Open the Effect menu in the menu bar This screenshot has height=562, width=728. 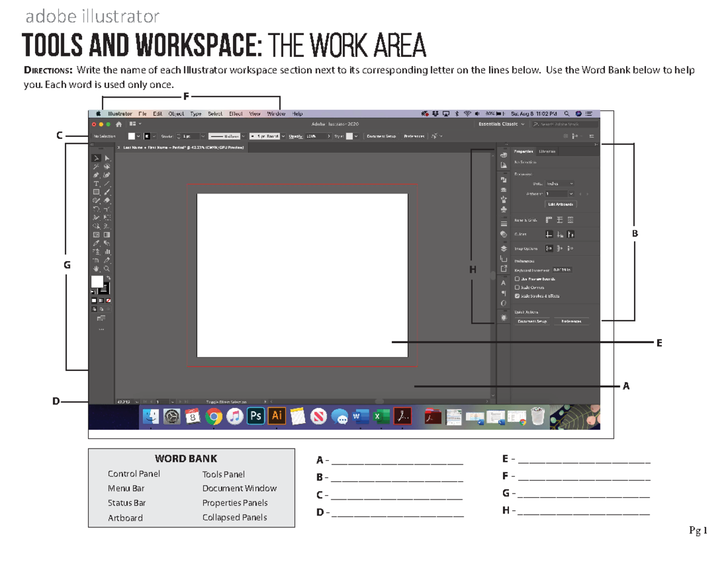click(235, 113)
